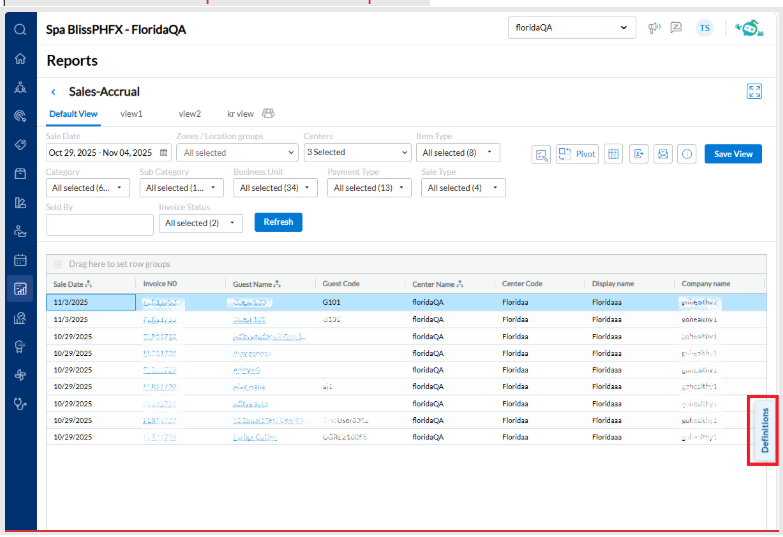Click the announcements megaphone icon
The image size is (783, 537).
click(x=654, y=28)
